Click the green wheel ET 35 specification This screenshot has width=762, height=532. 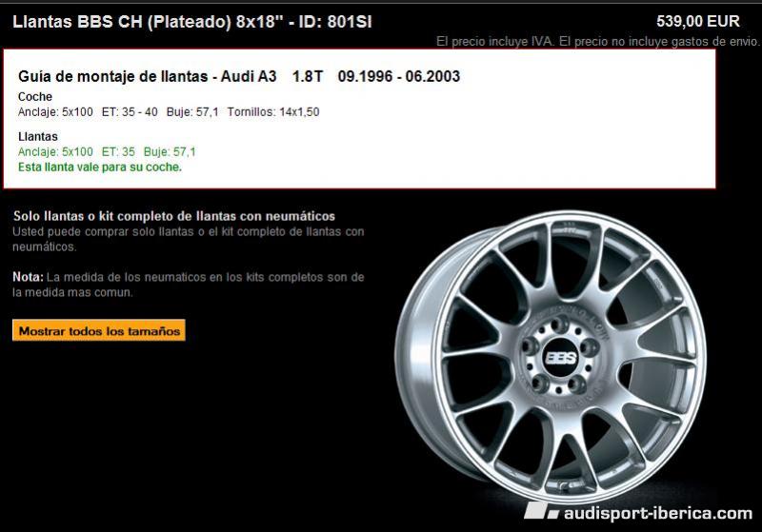(x=118, y=152)
